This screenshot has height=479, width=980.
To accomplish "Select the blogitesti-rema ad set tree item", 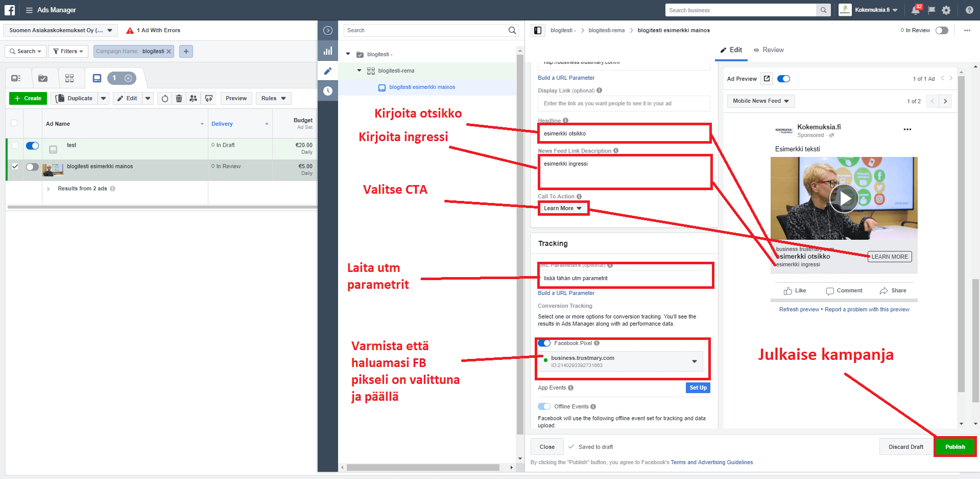I will [x=396, y=71].
